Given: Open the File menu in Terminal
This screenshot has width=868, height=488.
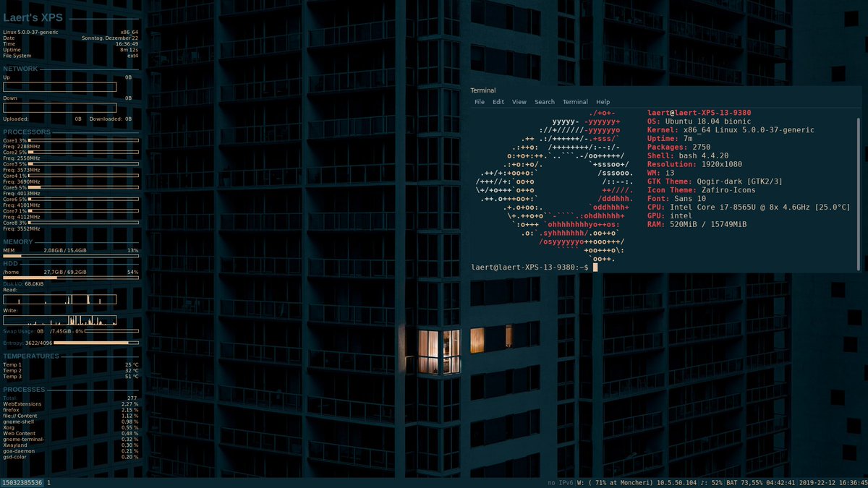Looking at the screenshot, I should pyautogui.click(x=480, y=102).
